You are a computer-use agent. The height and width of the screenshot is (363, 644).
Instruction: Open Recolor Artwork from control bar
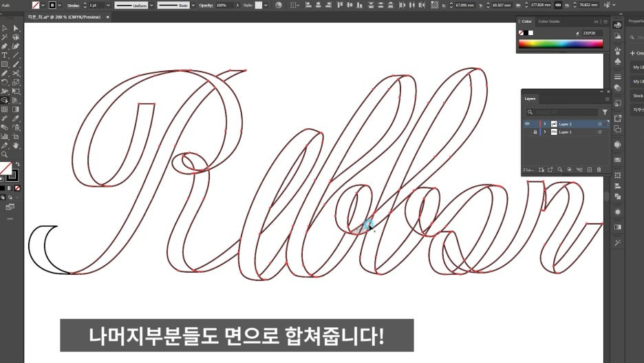click(x=279, y=6)
